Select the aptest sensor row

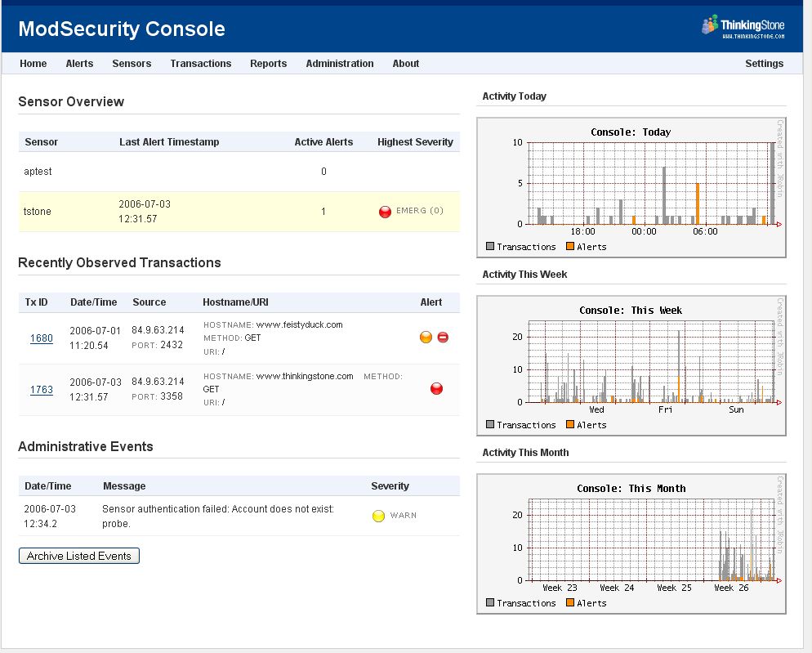[239, 172]
